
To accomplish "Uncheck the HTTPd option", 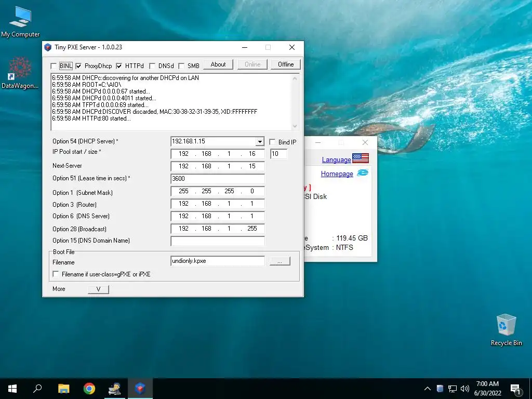I will point(119,66).
